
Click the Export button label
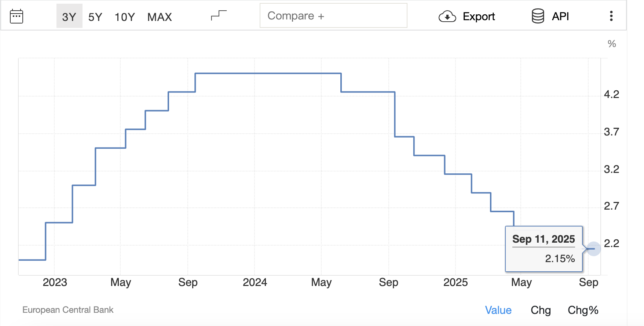click(479, 17)
